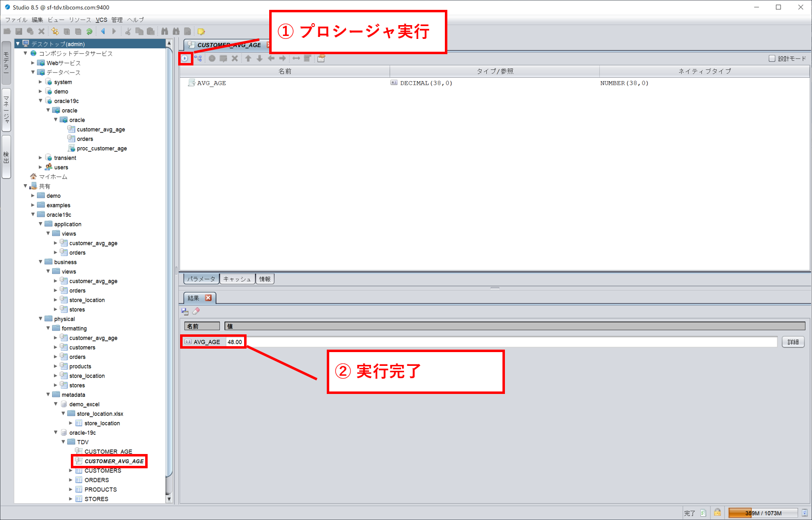Collapse the application folder
The height and width of the screenshot is (520, 812).
click(40, 224)
